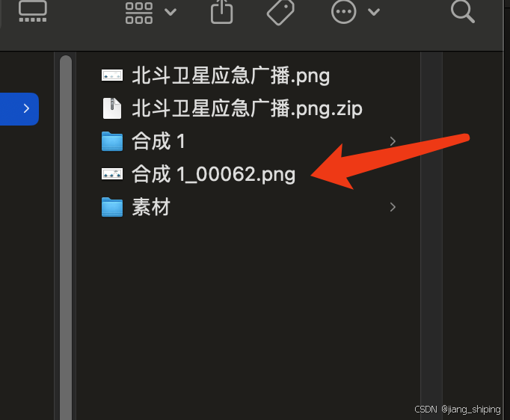Click the zip archive file icon
This screenshot has width=510, height=420.
tap(112, 108)
